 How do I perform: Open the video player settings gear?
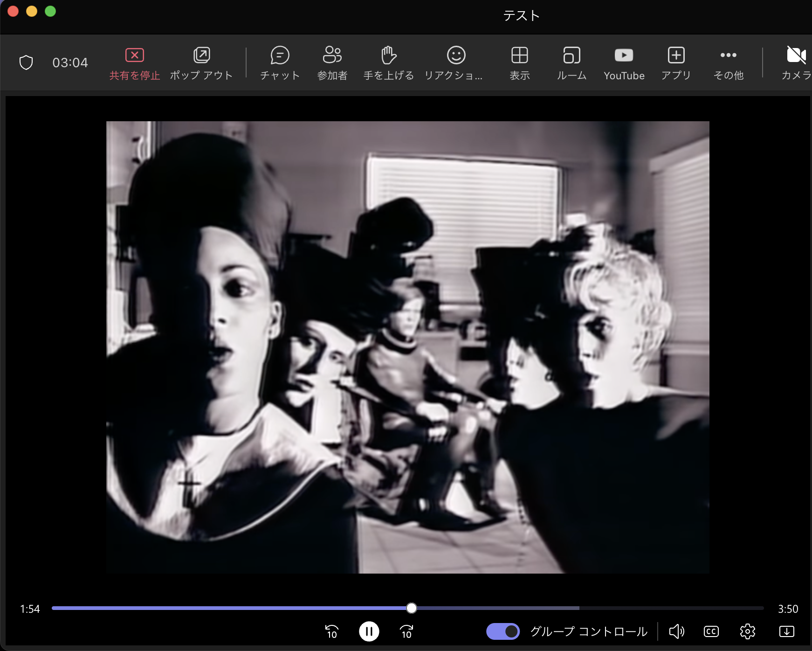coord(748,631)
